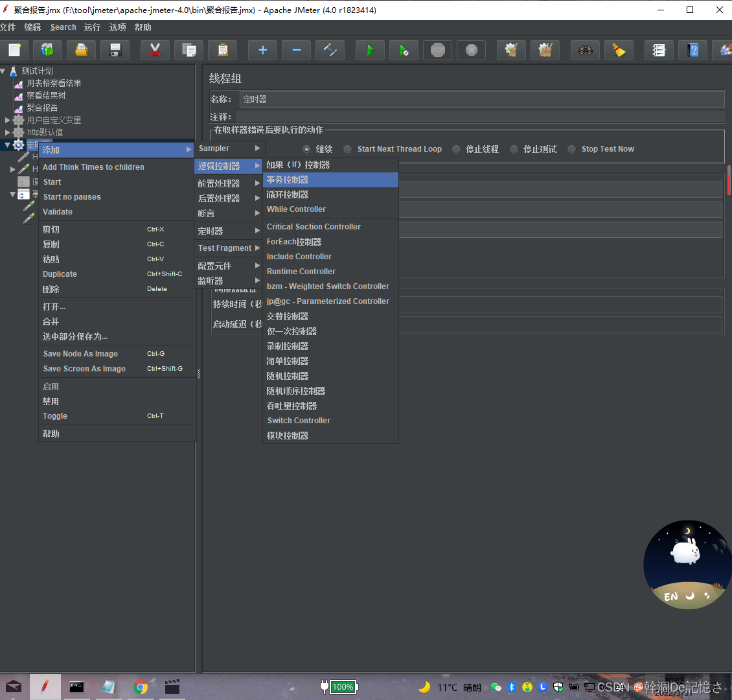Open the 配置元件 submenu
Viewport: 732px width, 700px height.
[229, 266]
